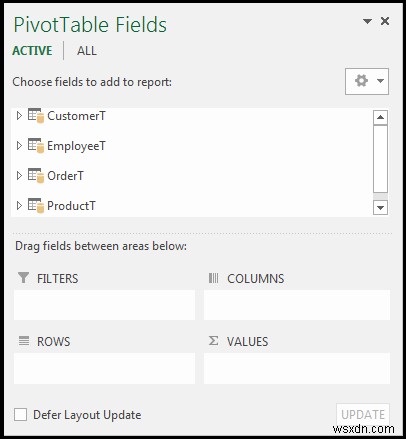This screenshot has width=406, height=439.
Task: Expand the EmployeeT table fields
Action: pyautogui.click(x=19, y=146)
